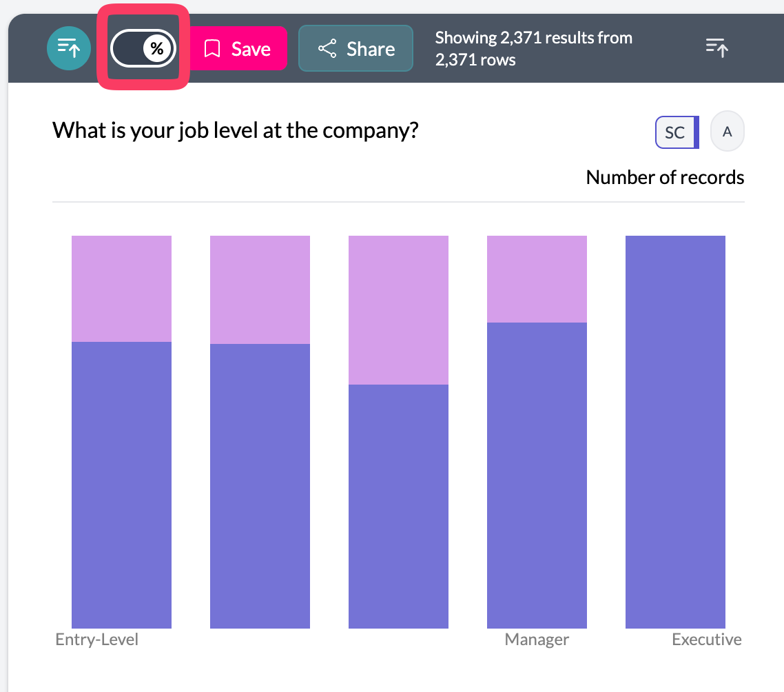784x692 pixels.
Task: Click the white sort icon at header right
Action: click(717, 48)
